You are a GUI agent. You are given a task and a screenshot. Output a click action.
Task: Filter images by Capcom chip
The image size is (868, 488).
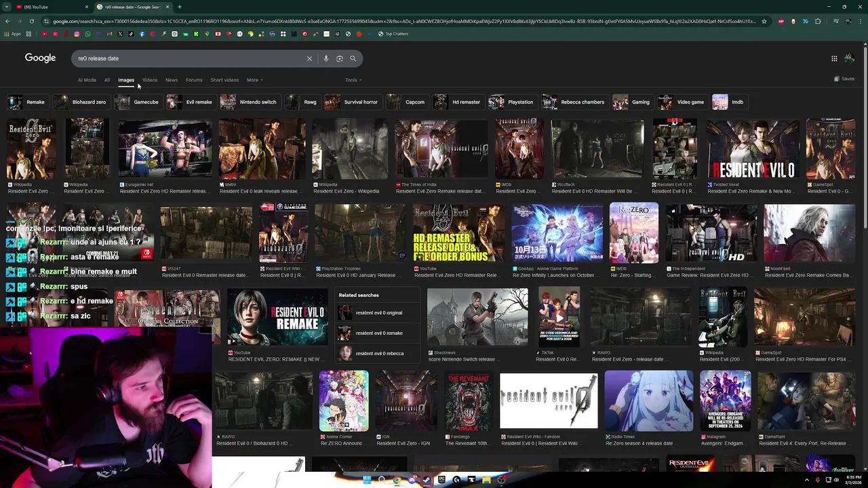tap(406, 102)
